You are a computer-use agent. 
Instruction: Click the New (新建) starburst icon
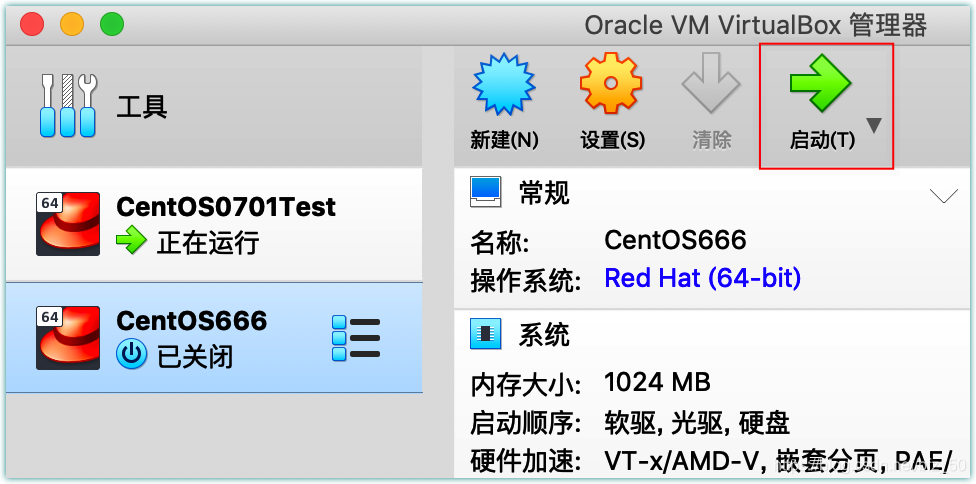pyautogui.click(x=504, y=84)
